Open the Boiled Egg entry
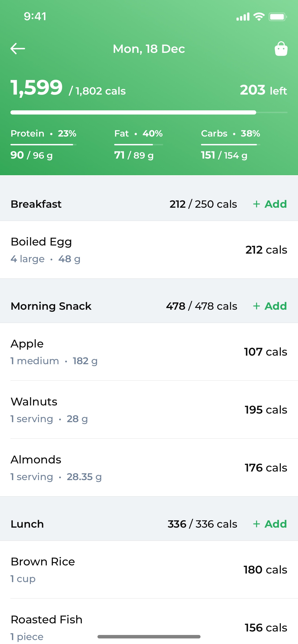 click(x=149, y=250)
